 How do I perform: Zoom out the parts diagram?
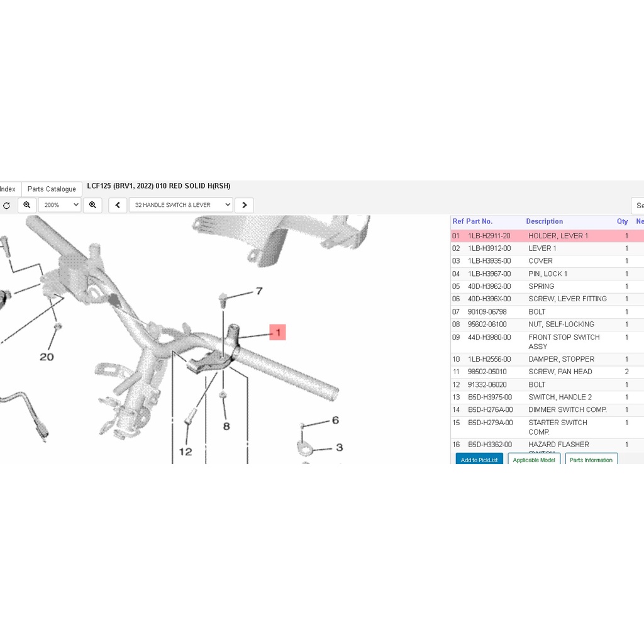tap(27, 205)
